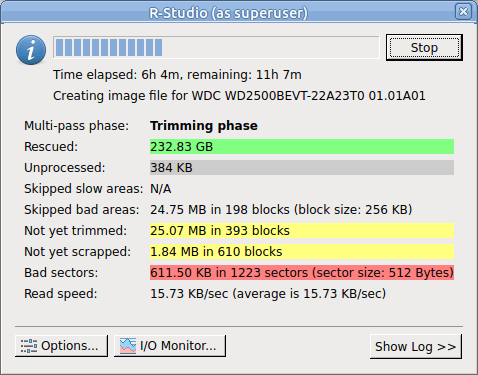Click the blue information icon
The height and width of the screenshot is (375, 478).
point(31,50)
